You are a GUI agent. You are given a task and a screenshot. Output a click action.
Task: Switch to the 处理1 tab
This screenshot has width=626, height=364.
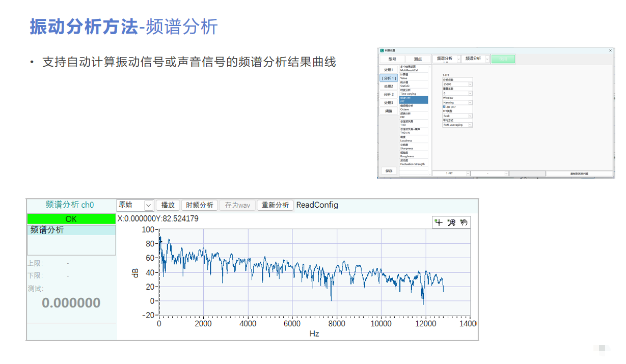pos(389,70)
